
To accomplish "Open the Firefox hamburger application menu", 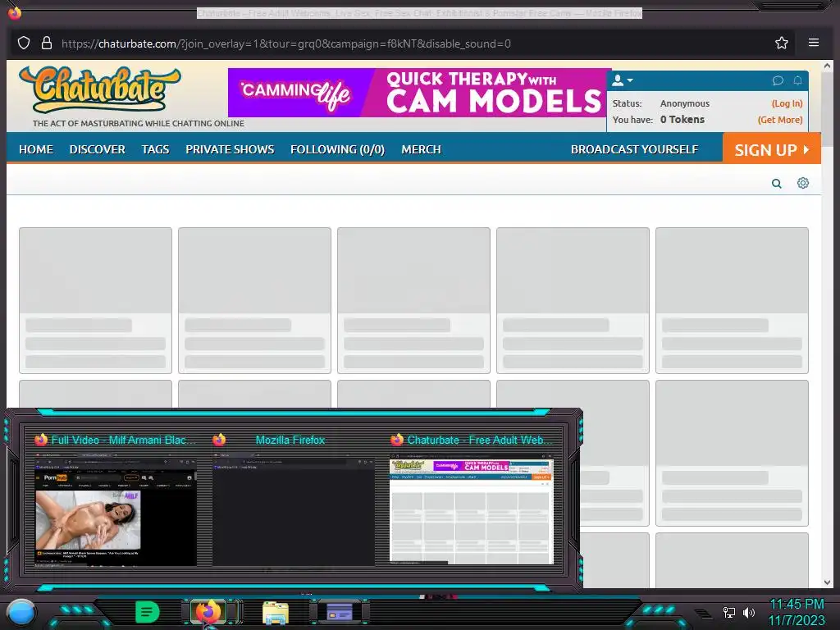I will pos(813,43).
